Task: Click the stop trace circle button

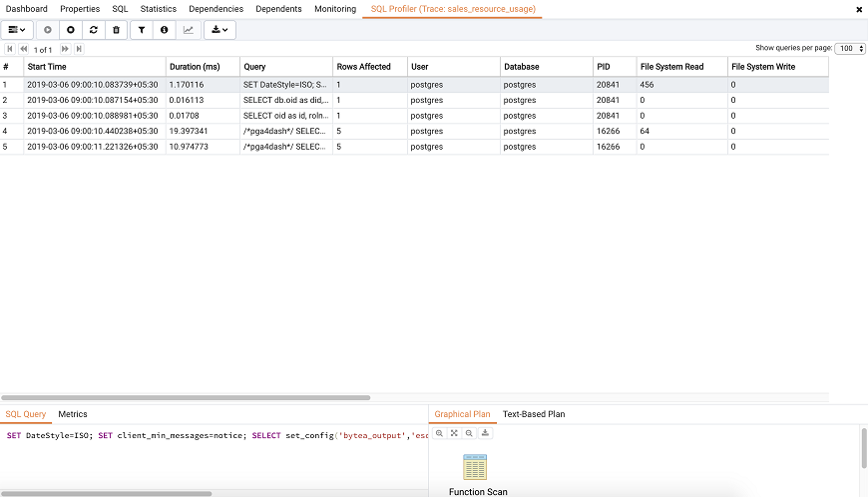Action: 70,30
